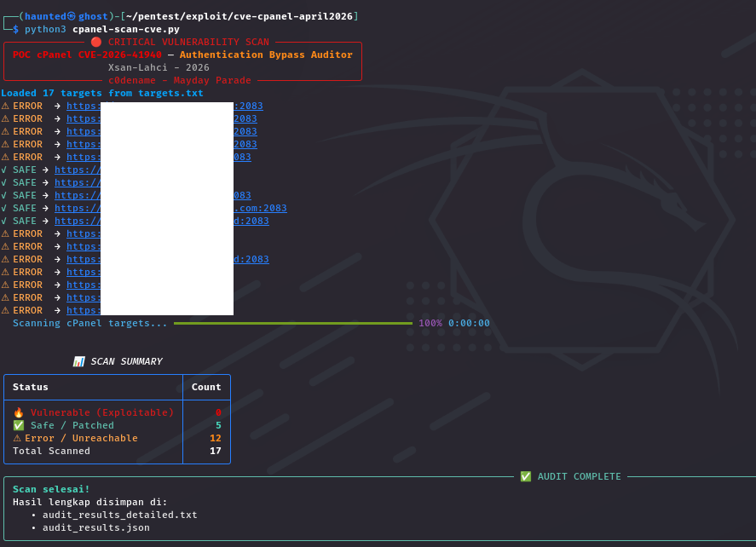The width and height of the screenshot is (756, 547).
Task: Click the 'CRITICAL VULNERABILITY SCAN' header text
Action: click(188, 42)
